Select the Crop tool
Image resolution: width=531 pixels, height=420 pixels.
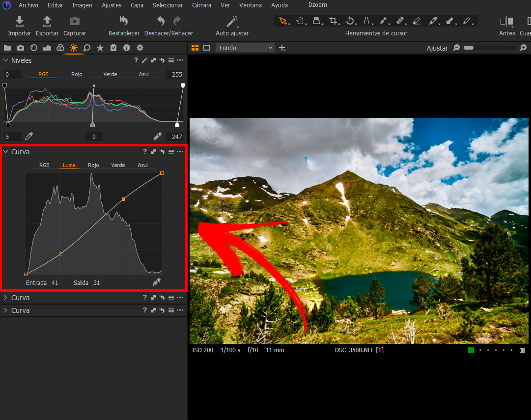[x=334, y=21]
